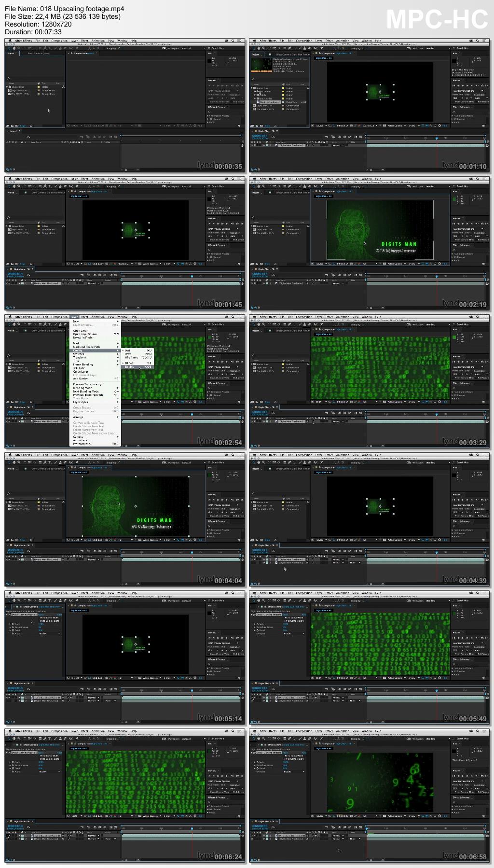Click the footage thumbnail in the 01:10 Project panel

point(261,65)
